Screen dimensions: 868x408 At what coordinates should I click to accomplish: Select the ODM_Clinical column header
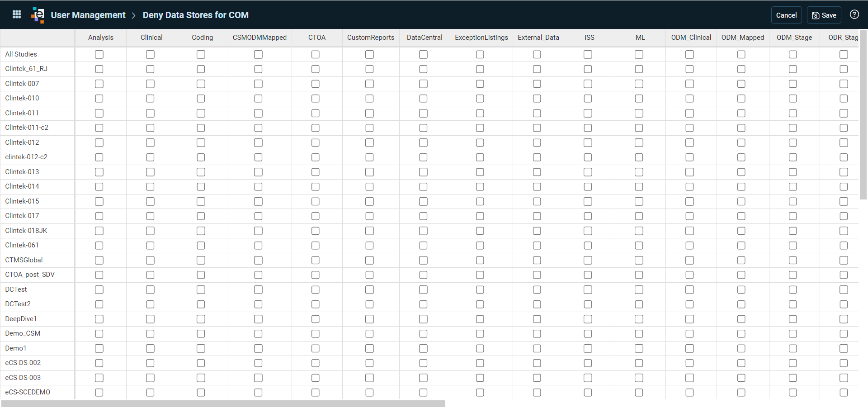point(691,38)
